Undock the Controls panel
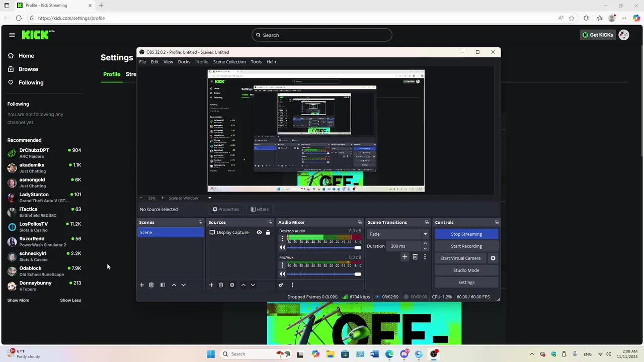 pyautogui.click(x=497, y=222)
